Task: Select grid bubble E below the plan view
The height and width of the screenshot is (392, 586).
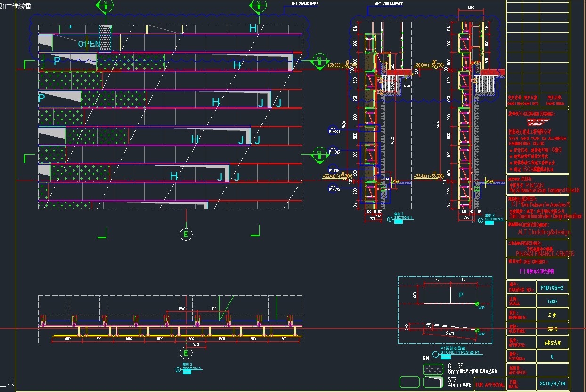Action: [x=187, y=353]
